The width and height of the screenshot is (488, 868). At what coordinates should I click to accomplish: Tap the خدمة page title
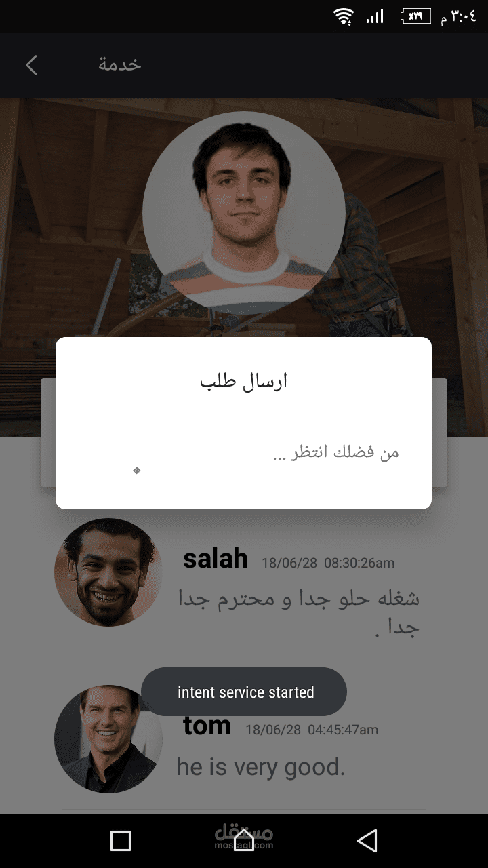120,64
